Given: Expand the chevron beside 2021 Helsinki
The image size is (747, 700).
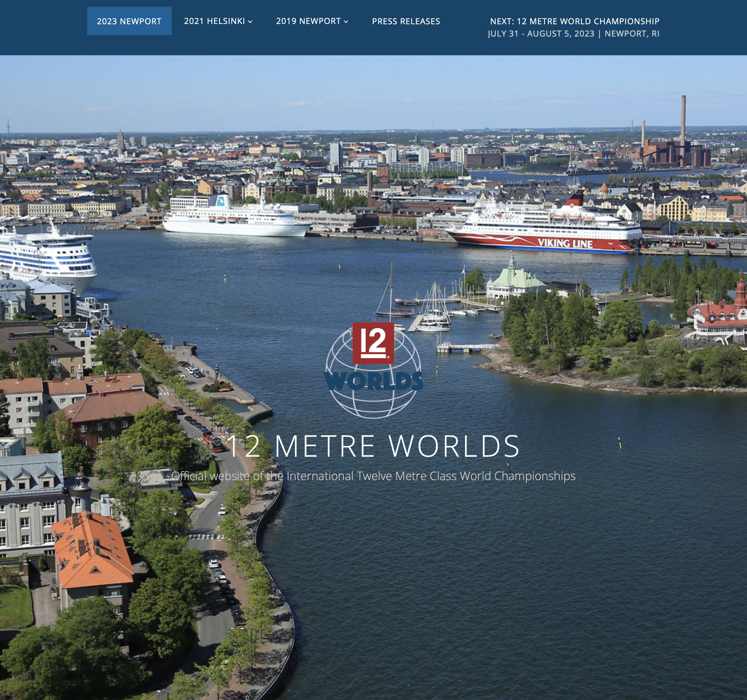Looking at the screenshot, I should click(x=250, y=22).
